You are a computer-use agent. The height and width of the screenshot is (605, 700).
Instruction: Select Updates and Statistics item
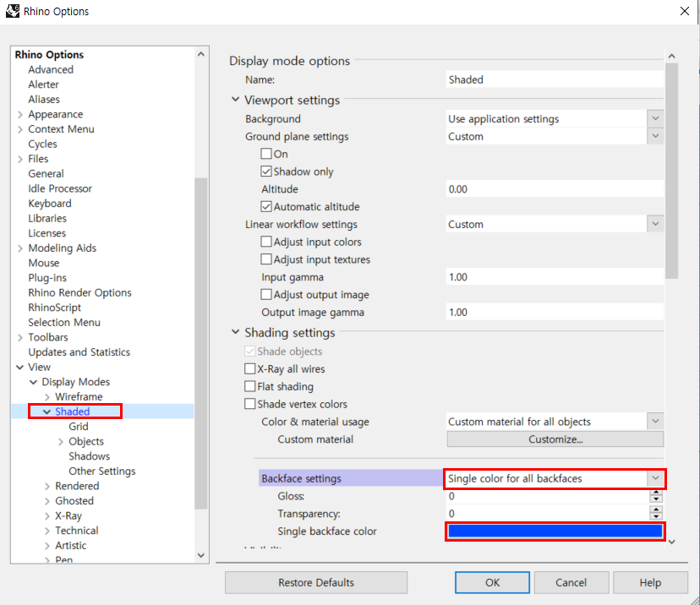79,352
